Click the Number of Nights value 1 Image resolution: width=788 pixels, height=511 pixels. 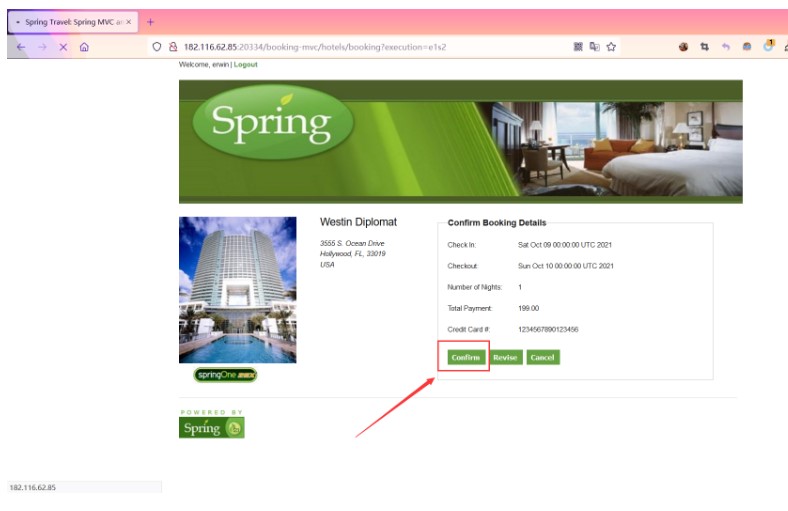[x=520, y=287]
